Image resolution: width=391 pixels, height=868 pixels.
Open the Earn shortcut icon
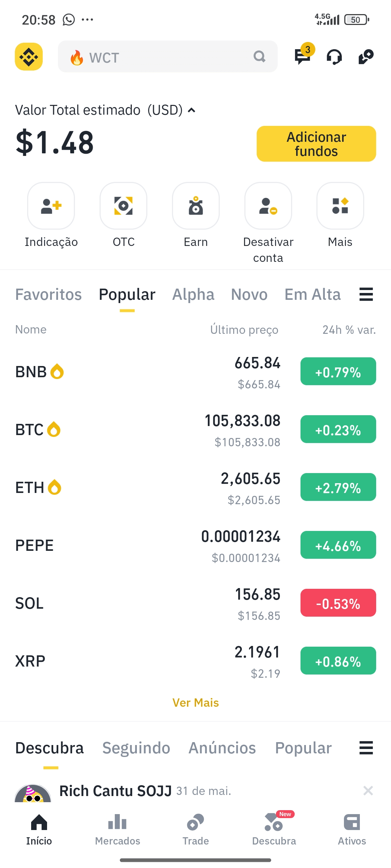pos(196,205)
